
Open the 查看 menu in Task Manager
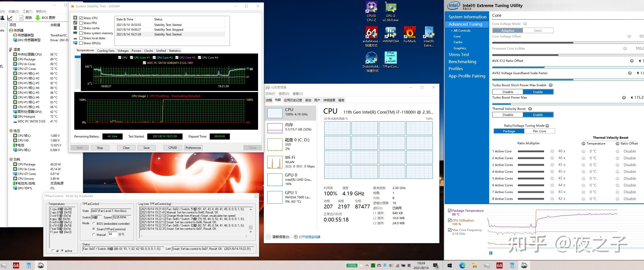[x=297, y=93]
